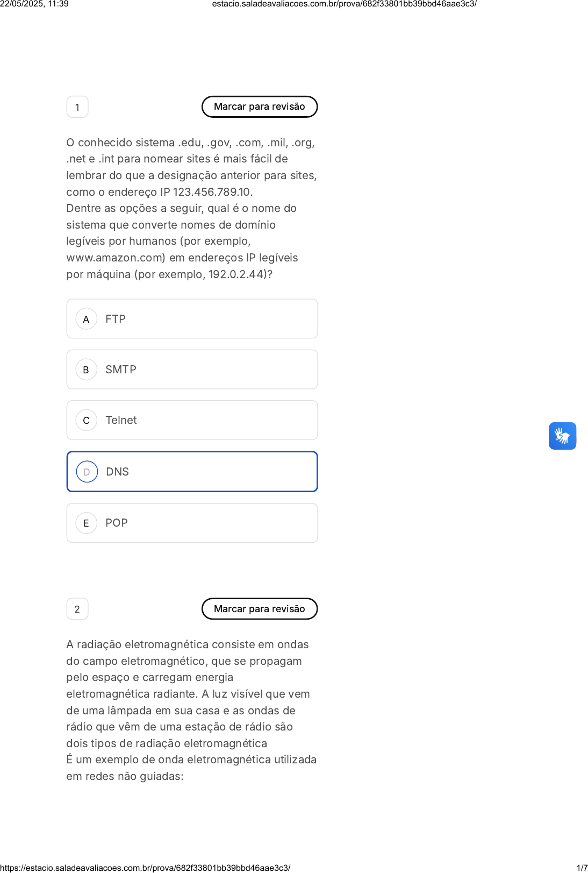Mark question 1 for review

pos(259,107)
